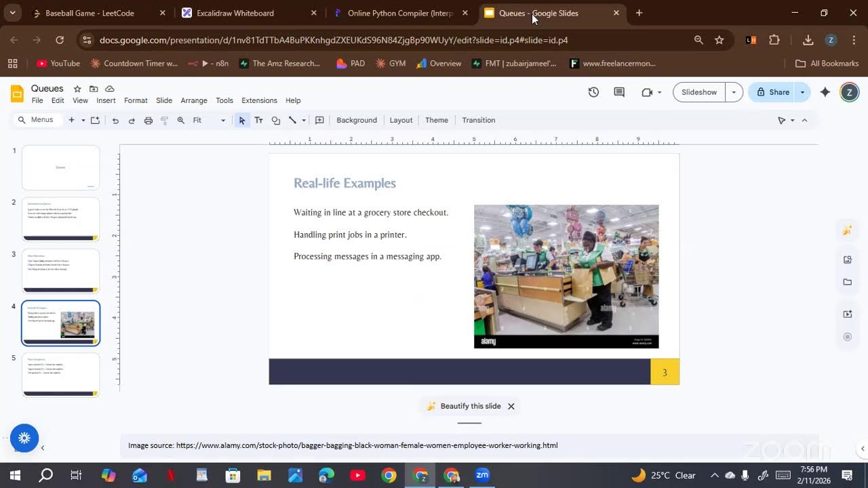868x488 pixels.
Task: Select the Line tool
Action: [x=292, y=121]
